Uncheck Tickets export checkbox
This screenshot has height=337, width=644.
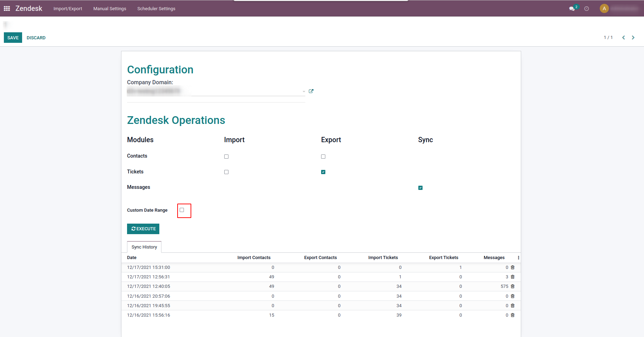tap(323, 172)
